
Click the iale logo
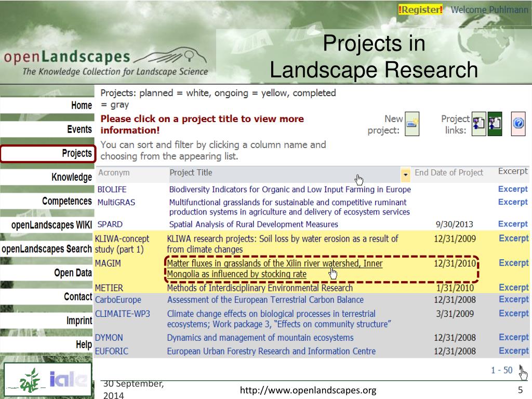point(68,379)
